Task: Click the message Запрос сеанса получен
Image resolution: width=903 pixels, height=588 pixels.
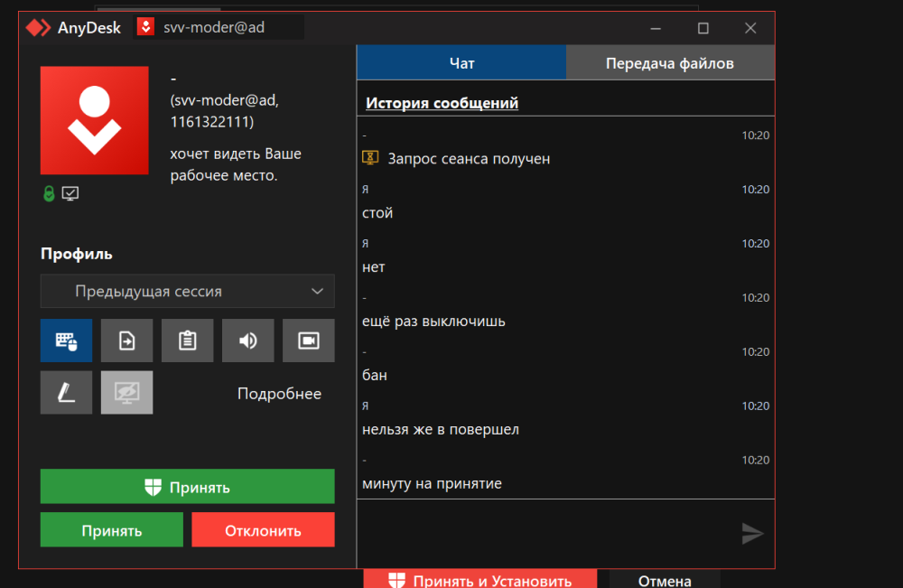Action: (469, 158)
